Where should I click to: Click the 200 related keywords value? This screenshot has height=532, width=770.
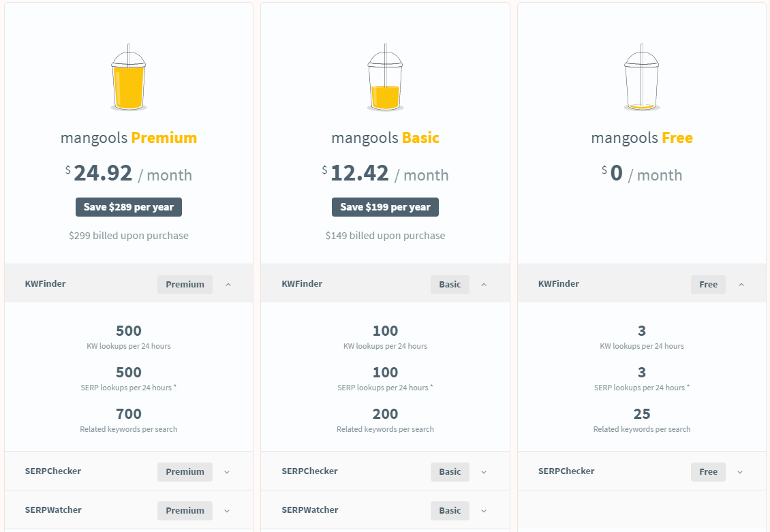(386, 414)
